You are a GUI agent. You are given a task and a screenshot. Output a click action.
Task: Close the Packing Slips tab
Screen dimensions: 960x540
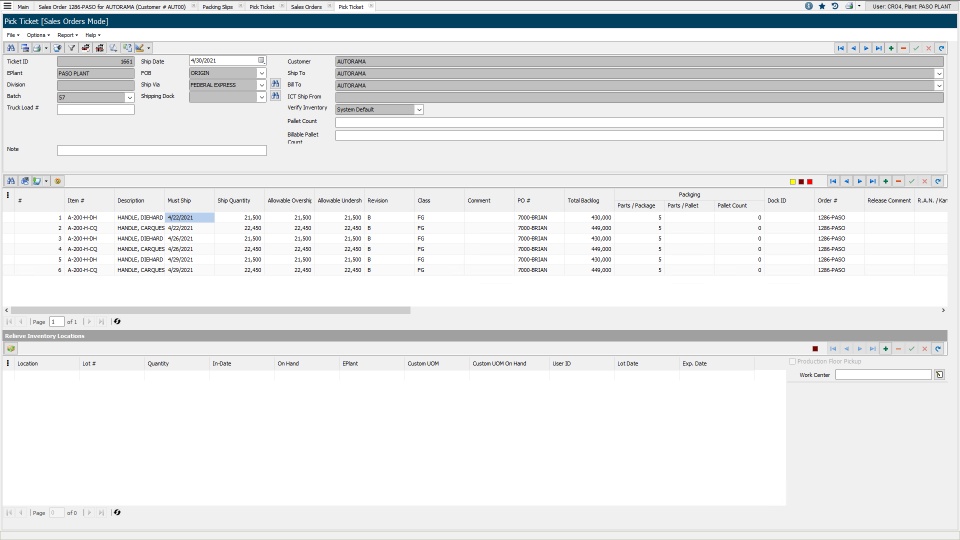coord(241,6)
